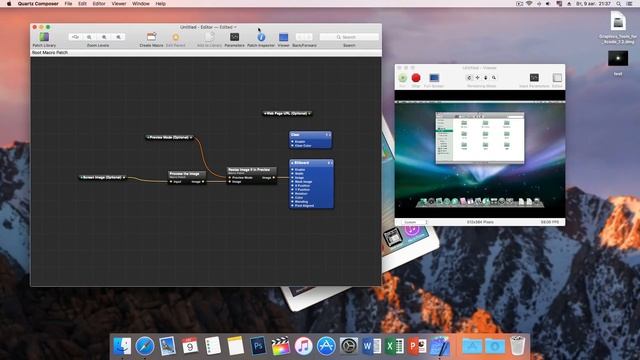Open the Apple menu
This screenshot has height=360, width=640.
pyautogui.click(x=9, y=4)
